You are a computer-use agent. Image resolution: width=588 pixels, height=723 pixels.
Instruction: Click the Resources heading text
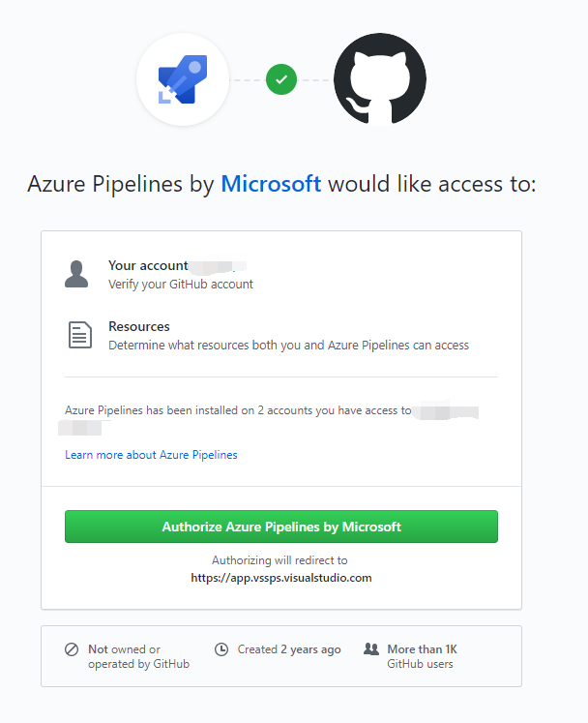139,327
